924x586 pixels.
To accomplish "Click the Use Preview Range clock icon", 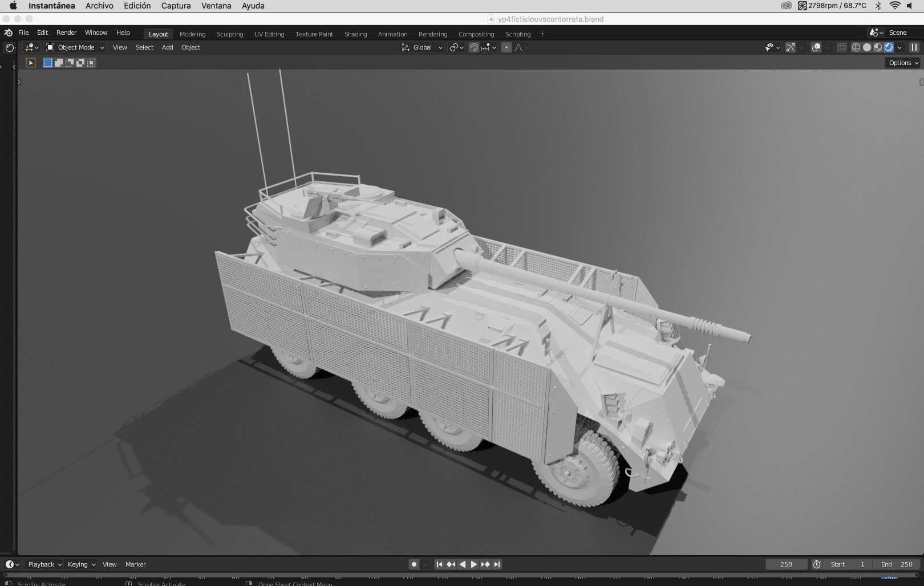I will [x=817, y=564].
